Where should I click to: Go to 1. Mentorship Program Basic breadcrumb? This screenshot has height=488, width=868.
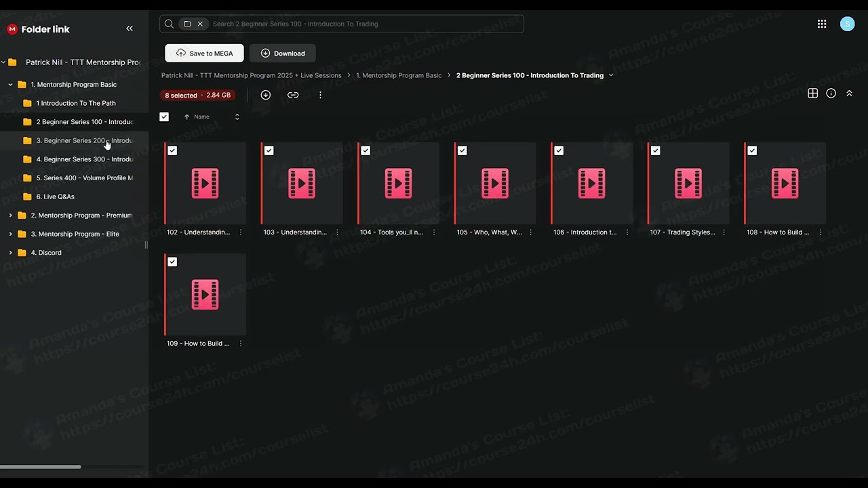399,75
